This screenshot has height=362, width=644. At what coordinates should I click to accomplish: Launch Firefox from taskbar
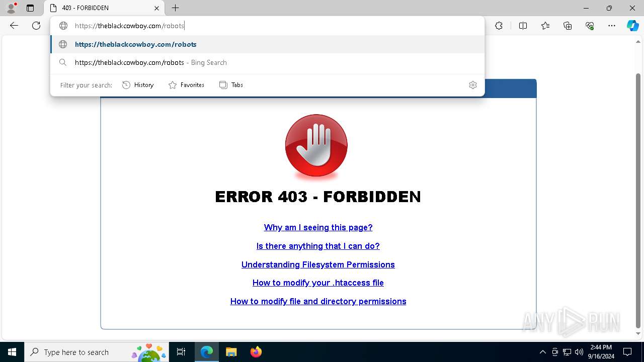pyautogui.click(x=256, y=352)
